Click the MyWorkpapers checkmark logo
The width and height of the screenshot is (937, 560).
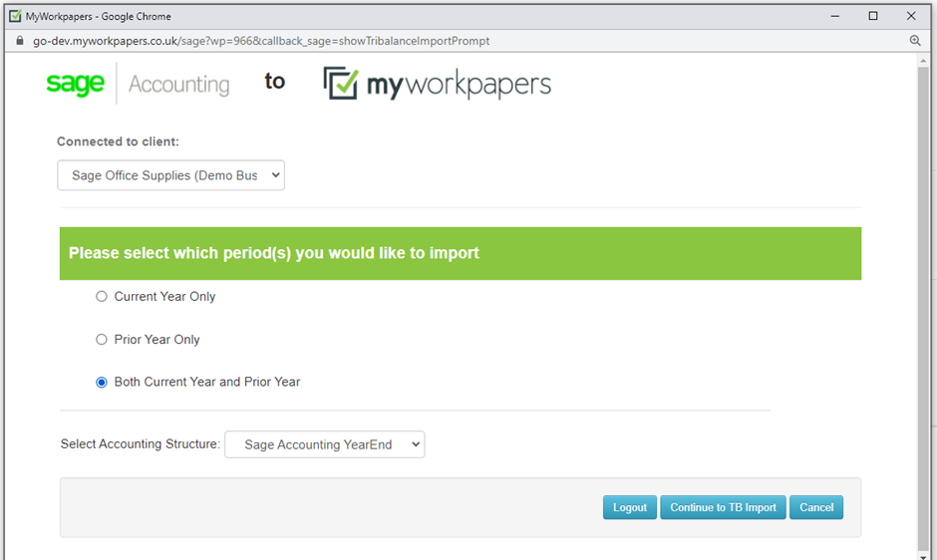[341, 84]
